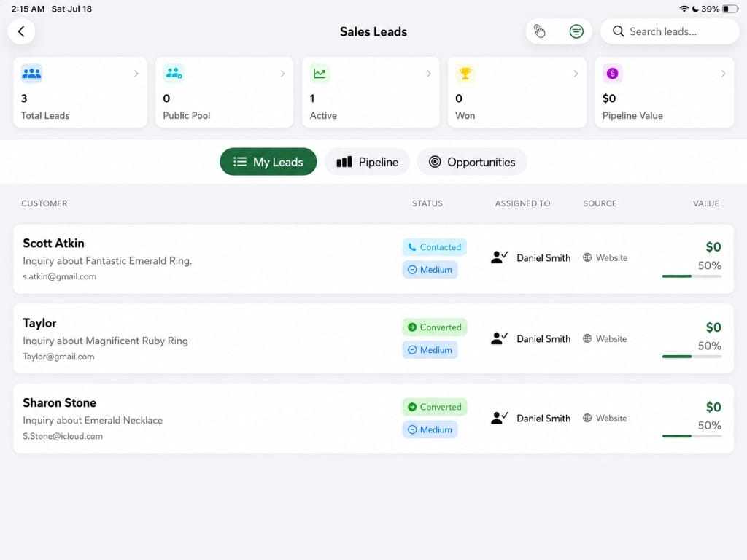Click the globe icon in Taylor row
Viewport: 747px width, 560px height.
pos(587,338)
